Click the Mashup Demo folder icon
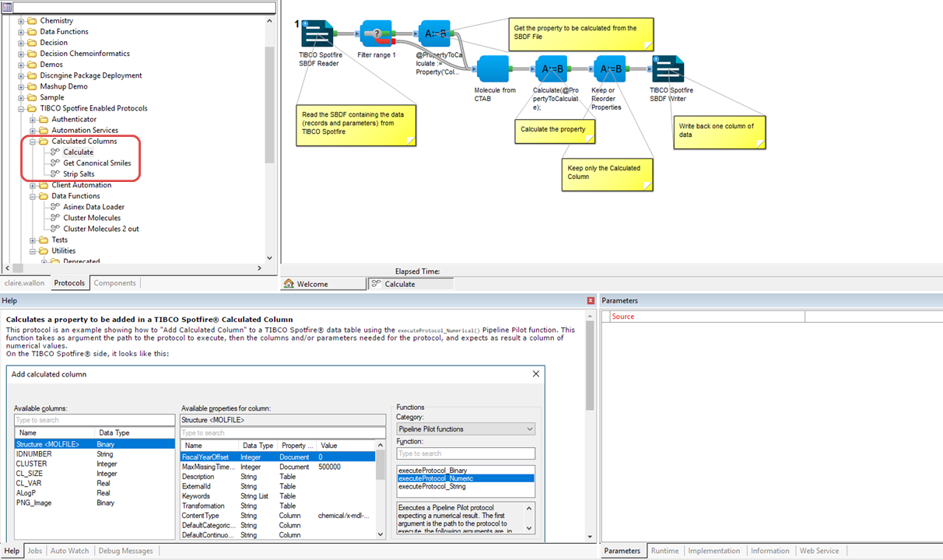 click(x=32, y=86)
